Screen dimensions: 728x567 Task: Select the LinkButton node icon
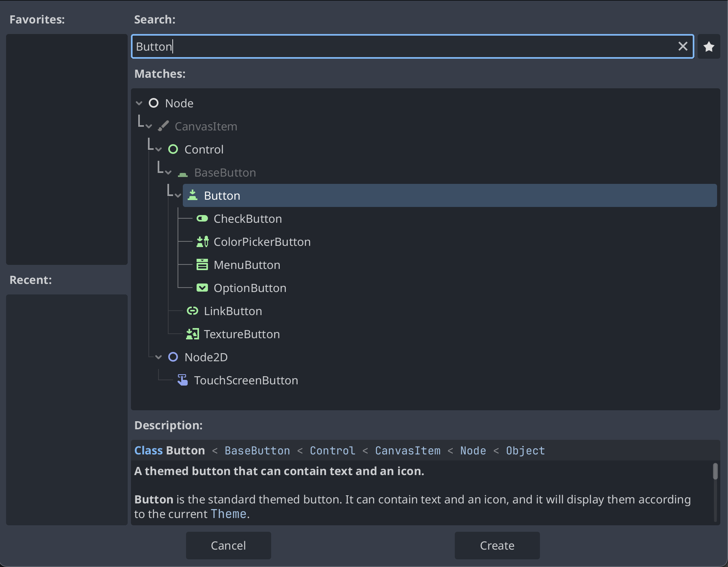[x=192, y=311]
